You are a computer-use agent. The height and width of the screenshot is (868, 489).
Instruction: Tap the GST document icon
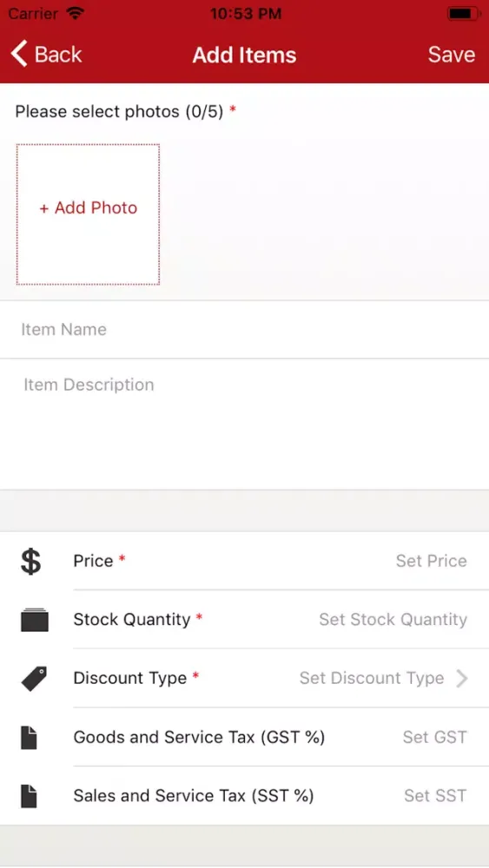(x=29, y=737)
